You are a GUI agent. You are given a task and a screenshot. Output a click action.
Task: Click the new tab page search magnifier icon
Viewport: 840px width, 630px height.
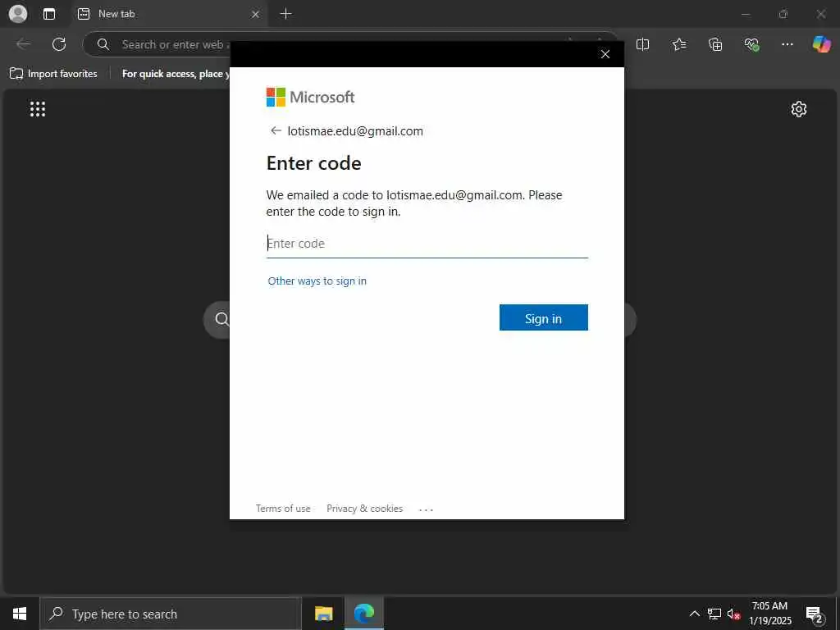pyautogui.click(x=221, y=319)
